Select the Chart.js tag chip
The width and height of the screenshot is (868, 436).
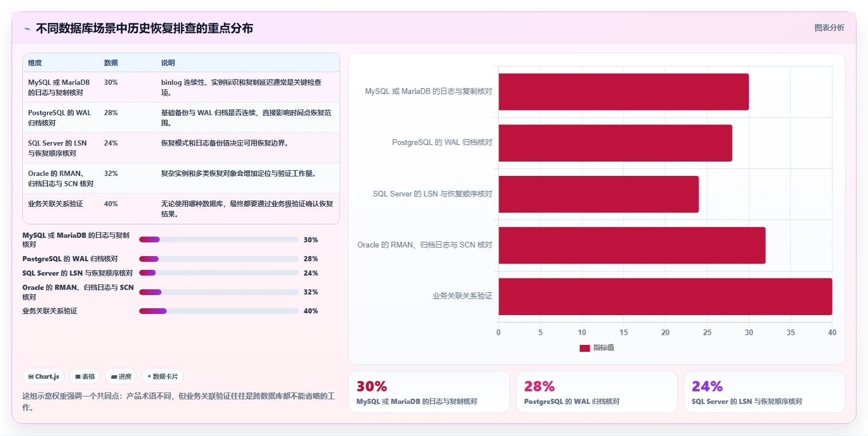[x=44, y=376]
